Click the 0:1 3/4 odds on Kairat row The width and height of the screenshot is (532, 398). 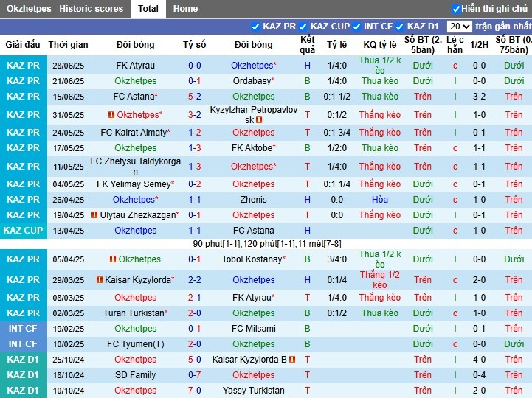coord(337,132)
